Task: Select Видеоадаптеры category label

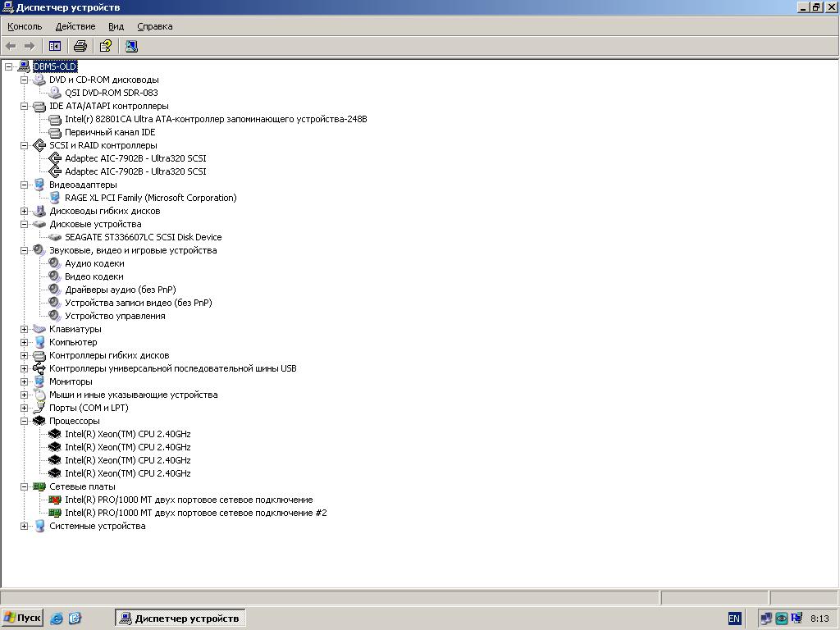Action: pyautogui.click(x=83, y=185)
